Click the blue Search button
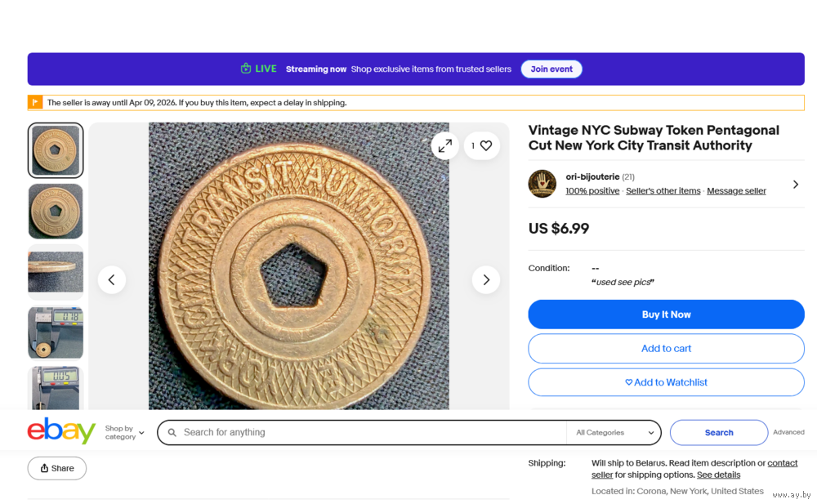Viewport: 817px width, 504px height. point(718,433)
